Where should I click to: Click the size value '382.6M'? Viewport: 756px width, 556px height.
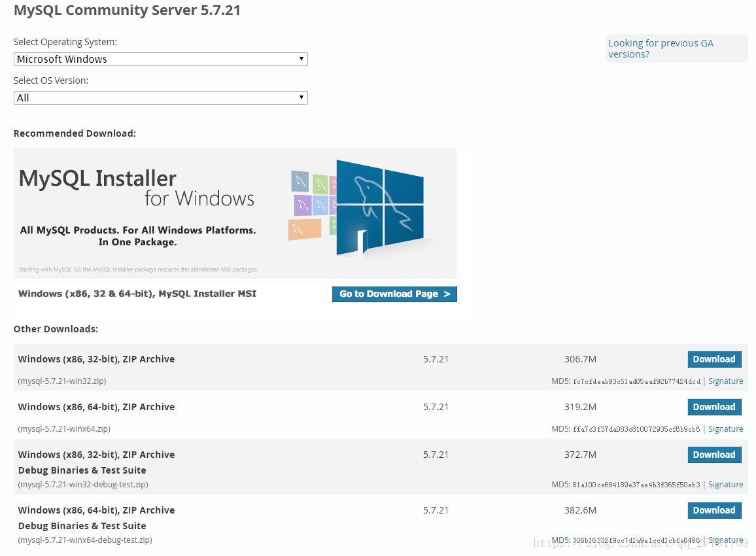pyautogui.click(x=581, y=510)
